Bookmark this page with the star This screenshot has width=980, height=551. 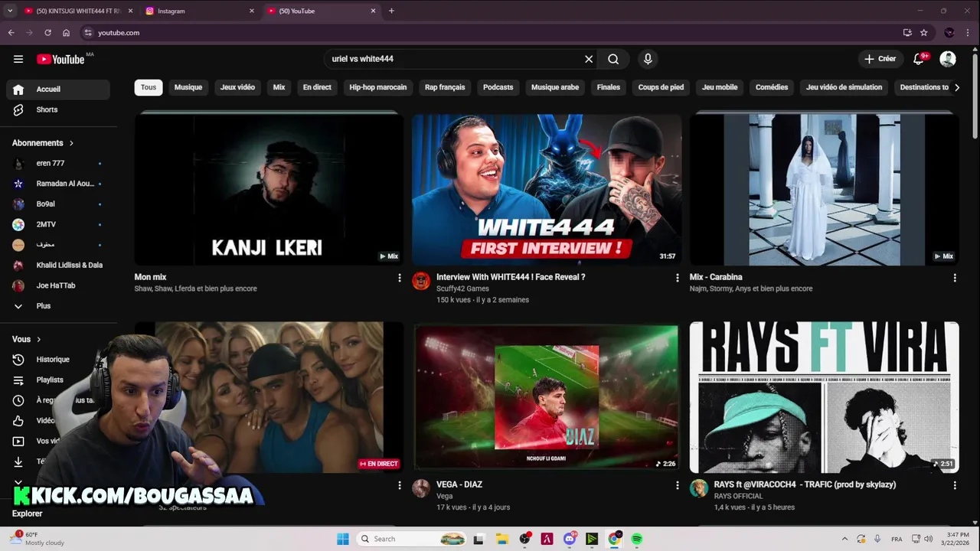click(x=924, y=33)
